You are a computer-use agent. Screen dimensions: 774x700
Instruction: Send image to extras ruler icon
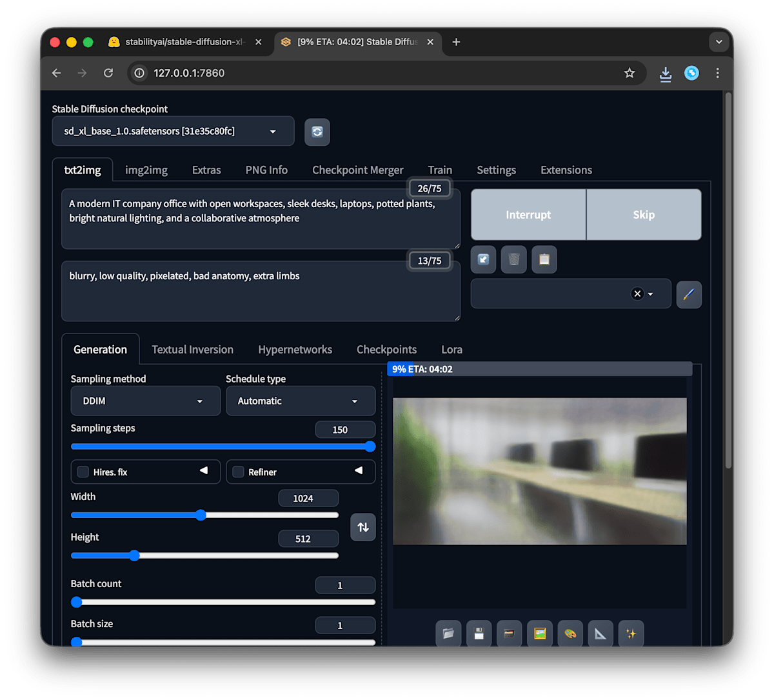600,634
